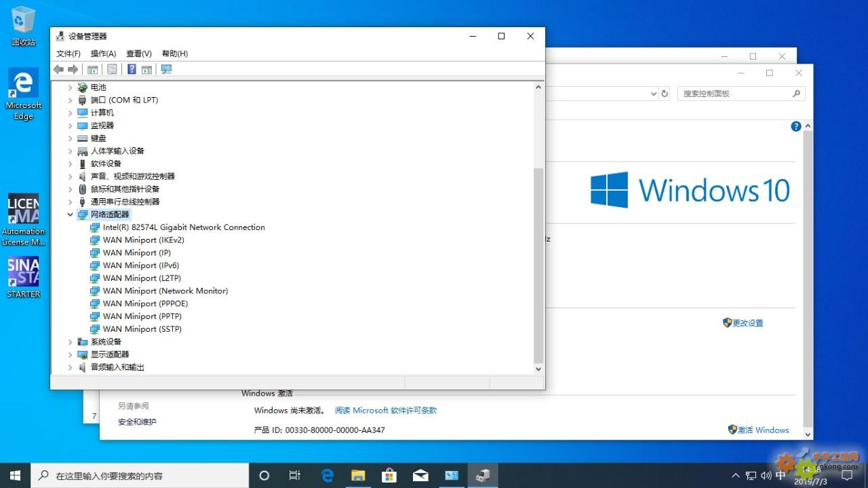Show hidden system tray icons

736,476
